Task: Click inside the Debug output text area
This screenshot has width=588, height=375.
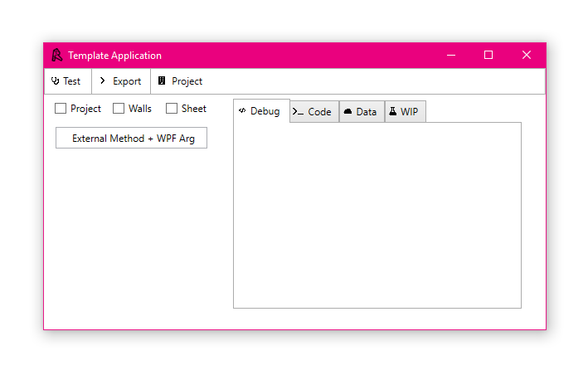Action: (x=377, y=215)
